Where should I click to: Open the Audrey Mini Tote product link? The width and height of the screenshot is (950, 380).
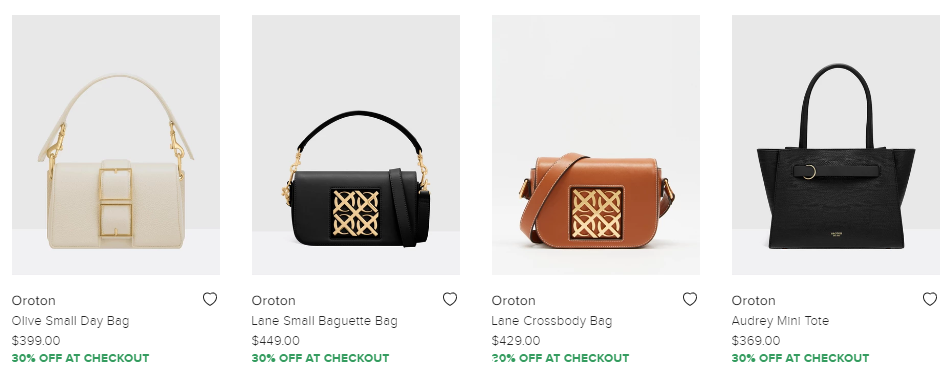tap(780, 321)
